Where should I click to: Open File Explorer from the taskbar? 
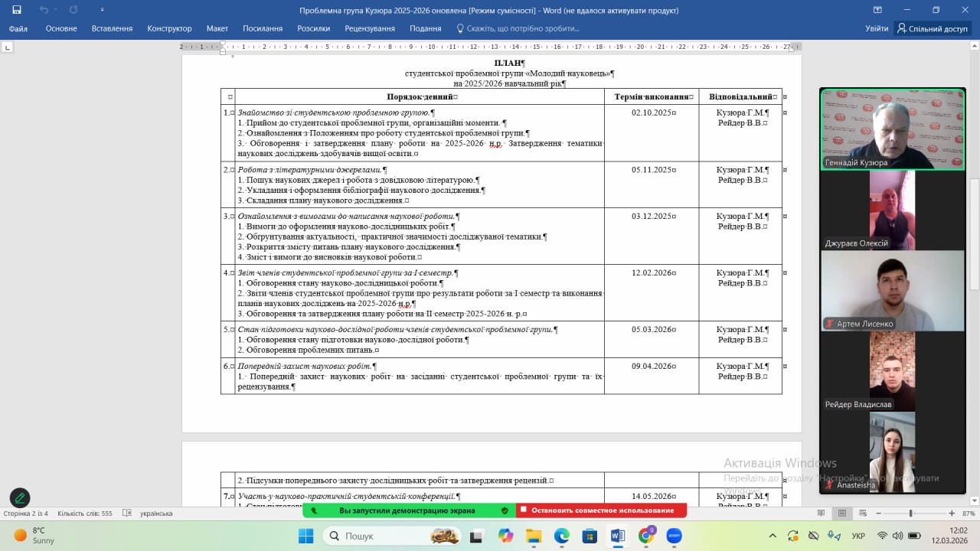point(534,536)
